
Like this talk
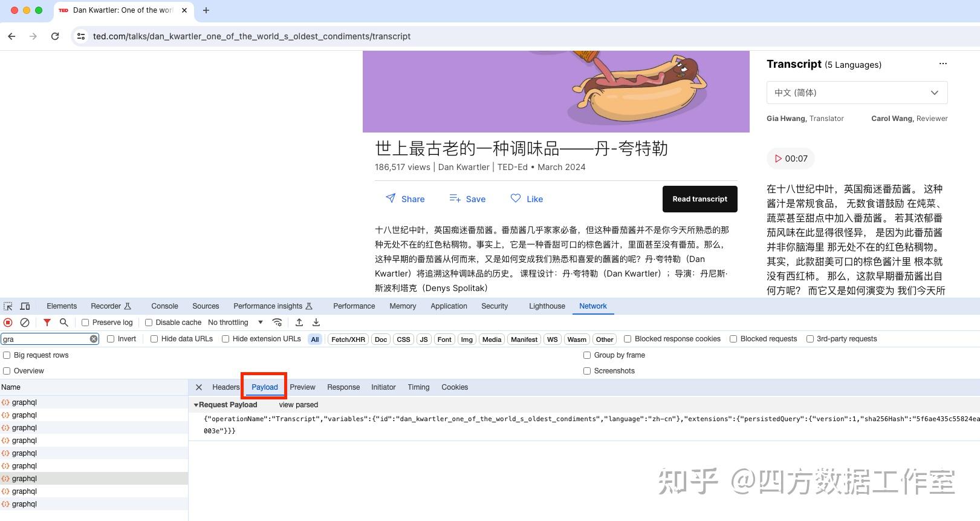(527, 199)
